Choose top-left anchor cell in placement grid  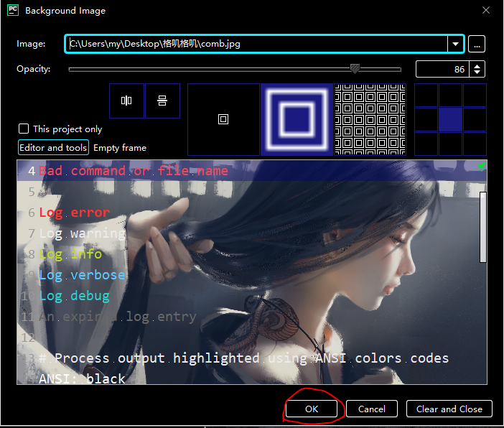(426, 96)
